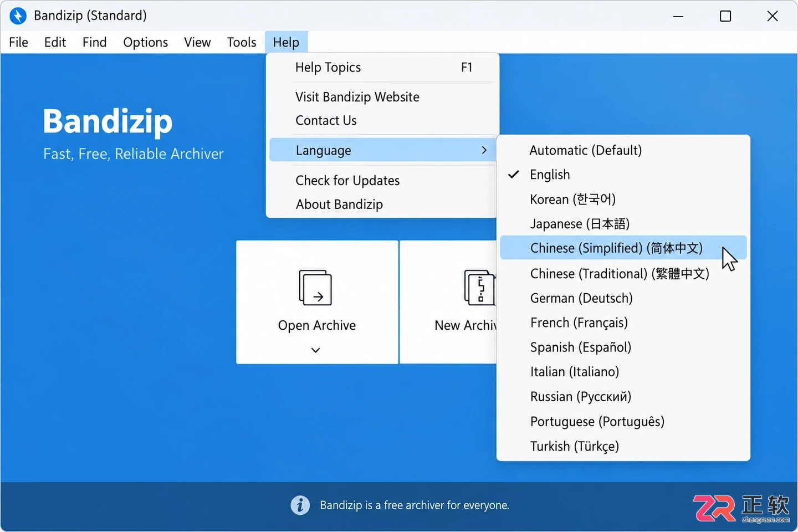
Task: Choose Help Topics
Action: tap(382, 68)
